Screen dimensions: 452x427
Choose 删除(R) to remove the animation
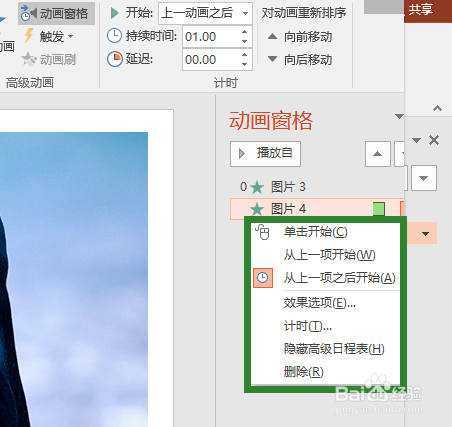[325, 371]
